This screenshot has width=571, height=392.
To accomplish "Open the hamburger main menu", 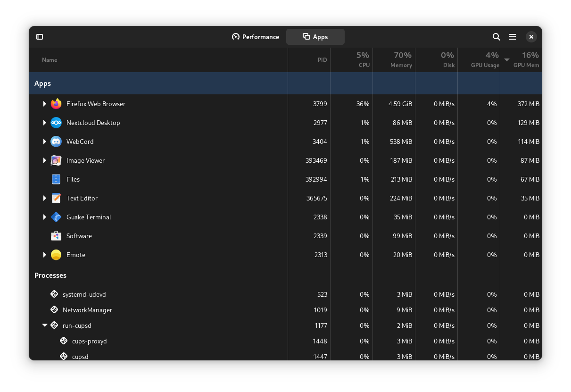I will tap(513, 37).
